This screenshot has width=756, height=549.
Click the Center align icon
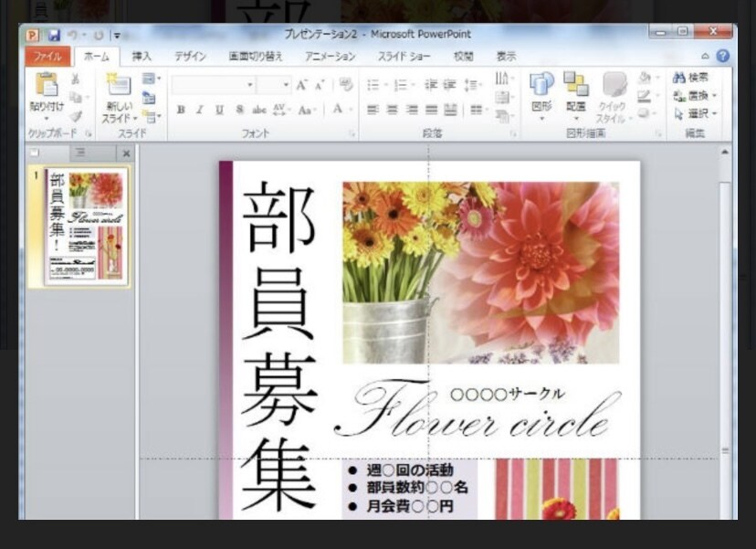(x=393, y=110)
